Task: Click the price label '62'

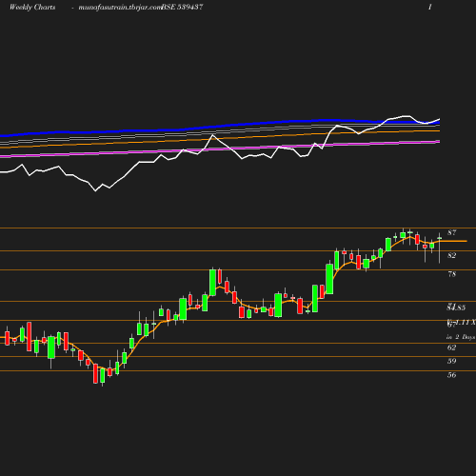Action: pos(452,347)
